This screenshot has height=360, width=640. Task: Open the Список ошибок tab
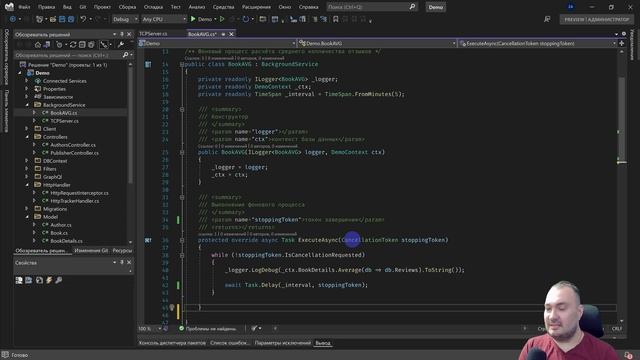point(230,343)
